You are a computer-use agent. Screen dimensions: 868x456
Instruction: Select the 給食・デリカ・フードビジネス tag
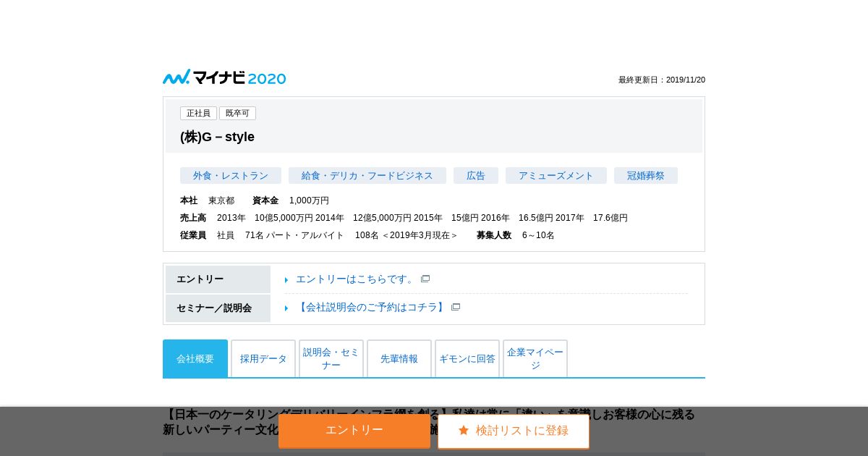point(367,176)
